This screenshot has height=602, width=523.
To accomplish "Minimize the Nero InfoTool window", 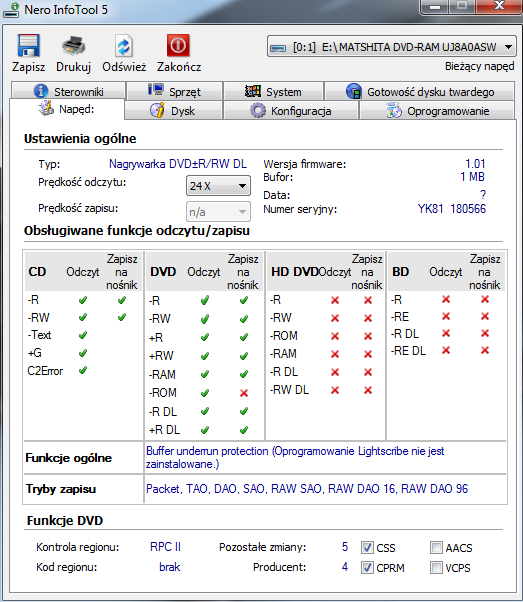I will coord(435,7).
